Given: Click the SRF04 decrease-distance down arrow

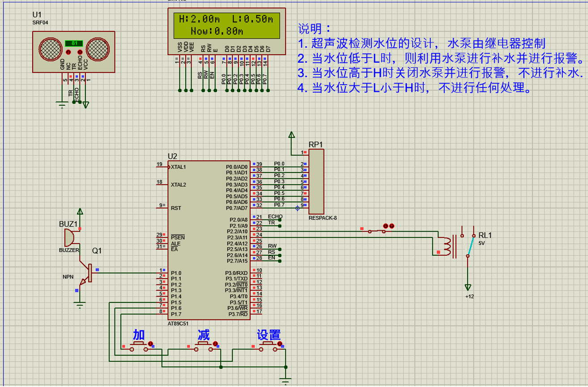Looking at the screenshot, I should pos(68,52).
